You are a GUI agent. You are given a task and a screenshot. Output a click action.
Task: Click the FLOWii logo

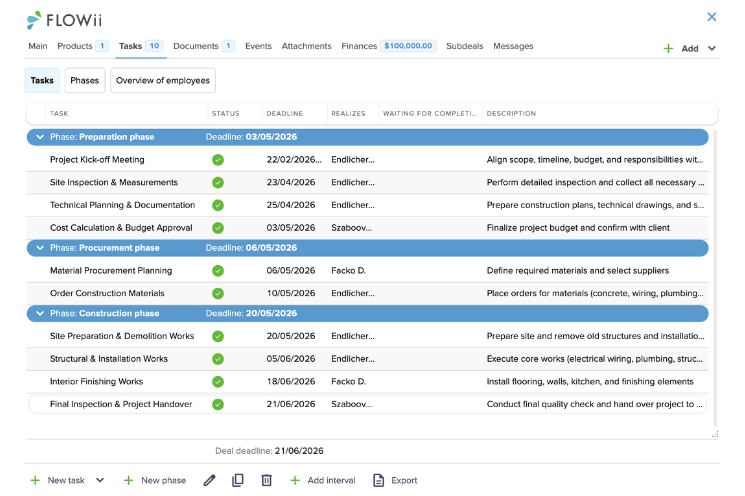[x=64, y=20]
